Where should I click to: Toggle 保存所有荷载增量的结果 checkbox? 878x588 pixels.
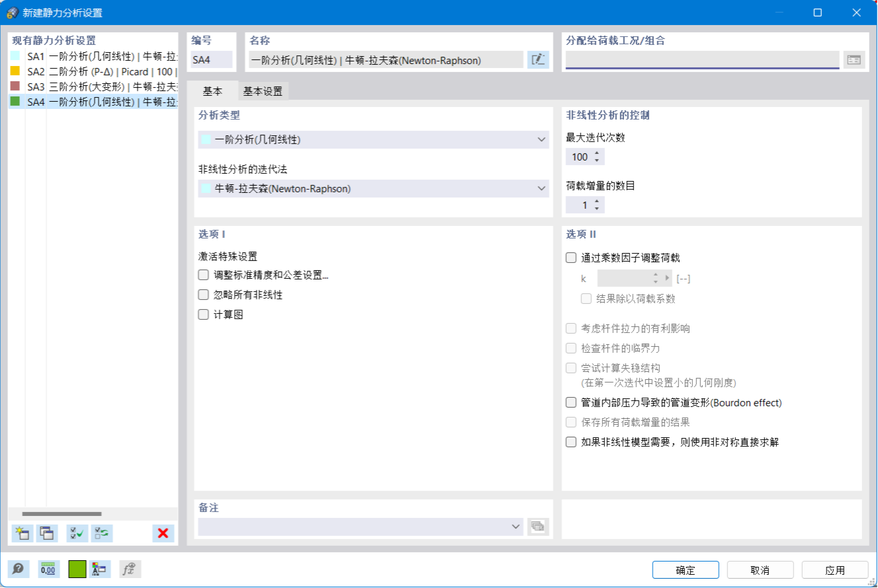click(x=571, y=422)
